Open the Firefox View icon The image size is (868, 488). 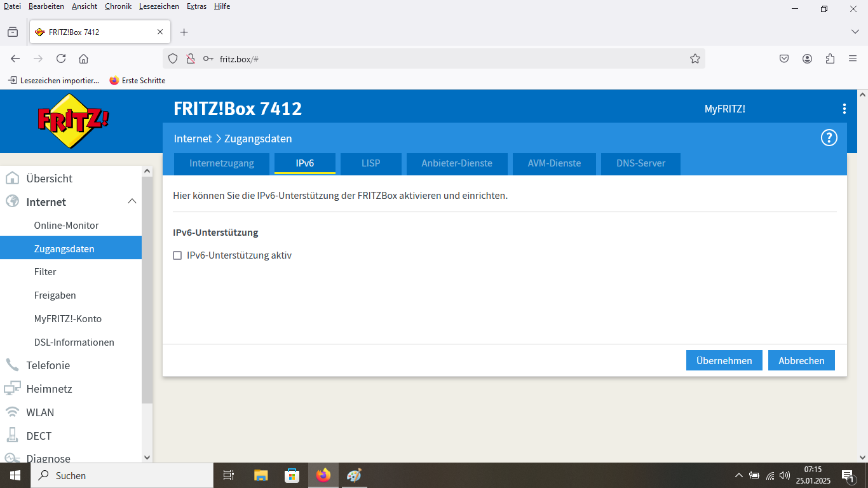tap(13, 32)
